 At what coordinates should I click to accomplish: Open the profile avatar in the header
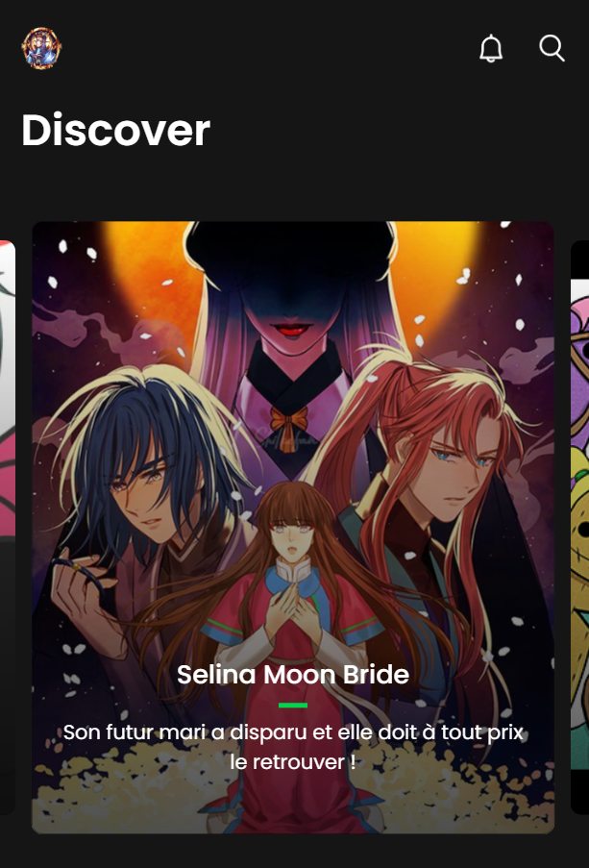pyautogui.click(x=41, y=48)
